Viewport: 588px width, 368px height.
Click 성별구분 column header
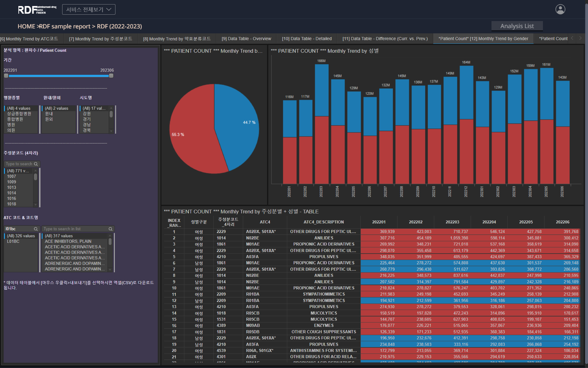click(199, 222)
